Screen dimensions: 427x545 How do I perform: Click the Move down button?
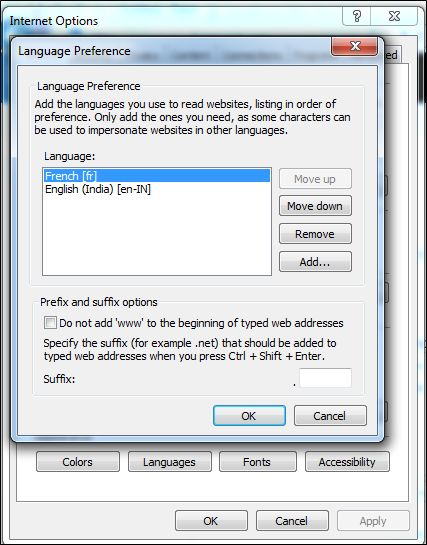pos(315,206)
